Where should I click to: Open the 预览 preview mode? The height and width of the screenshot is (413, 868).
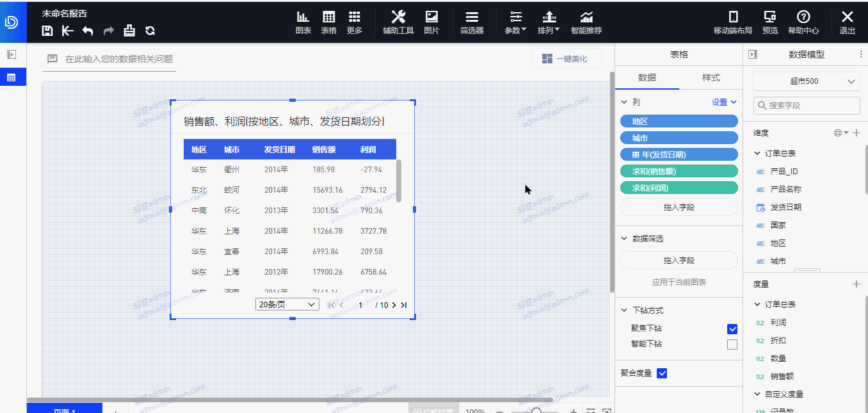click(770, 22)
